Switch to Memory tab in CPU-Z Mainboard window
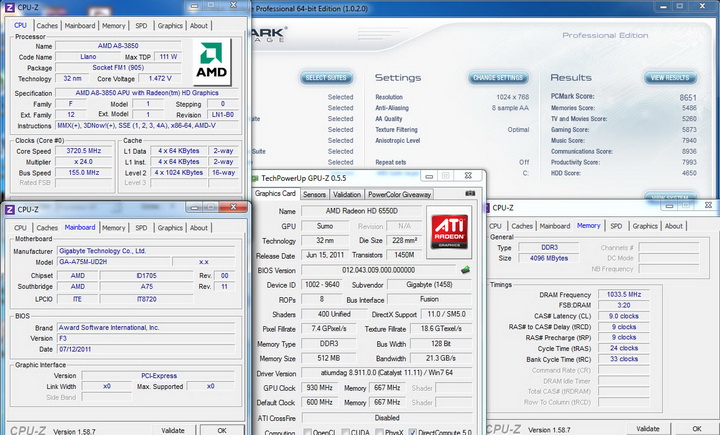This screenshot has width=720, height=435. (113, 228)
